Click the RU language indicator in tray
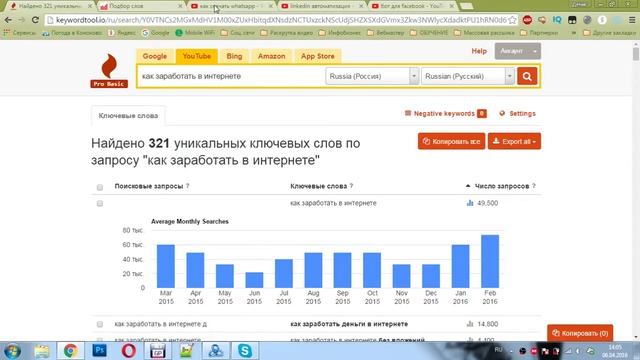 [x=498, y=350]
